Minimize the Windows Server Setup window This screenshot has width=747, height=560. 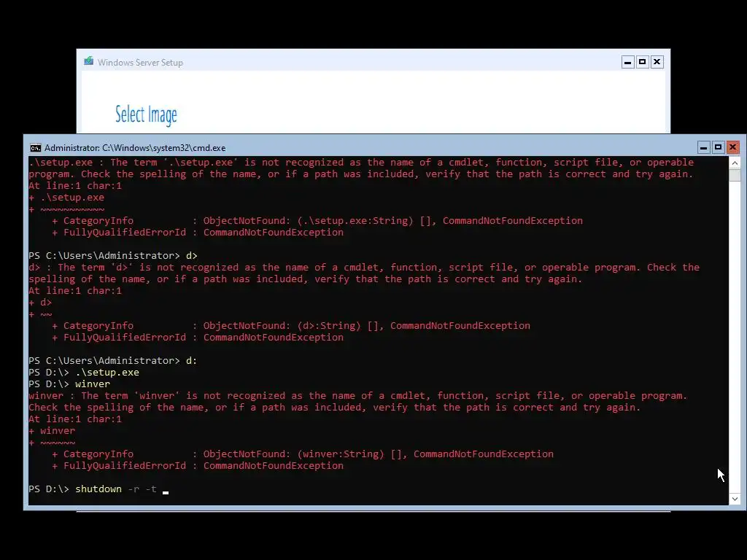point(628,62)
